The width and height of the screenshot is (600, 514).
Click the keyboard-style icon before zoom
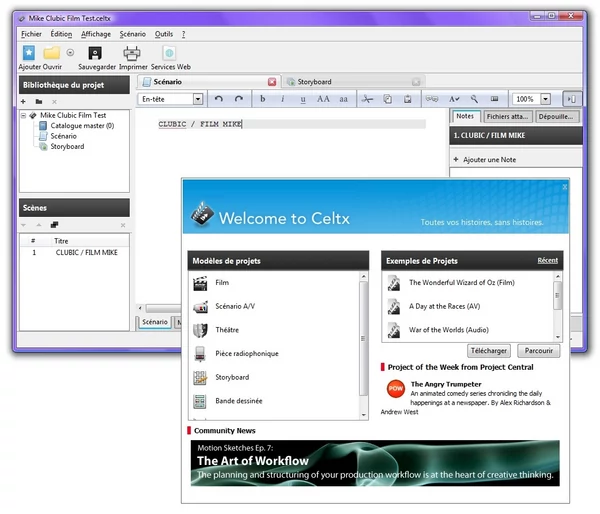pos(494,99)
